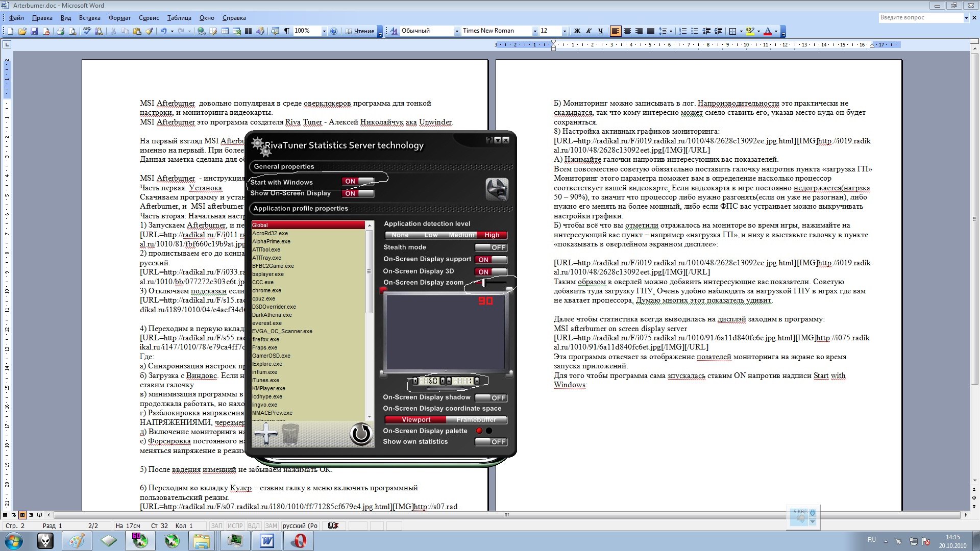Open the Формат menu
980x551 pixels.
[119, 18]
